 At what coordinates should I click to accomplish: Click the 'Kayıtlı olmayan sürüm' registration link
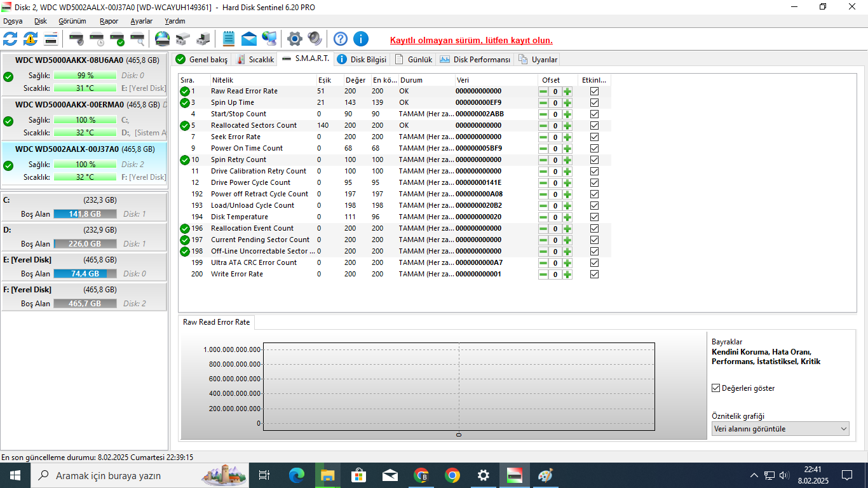point(471,40)
